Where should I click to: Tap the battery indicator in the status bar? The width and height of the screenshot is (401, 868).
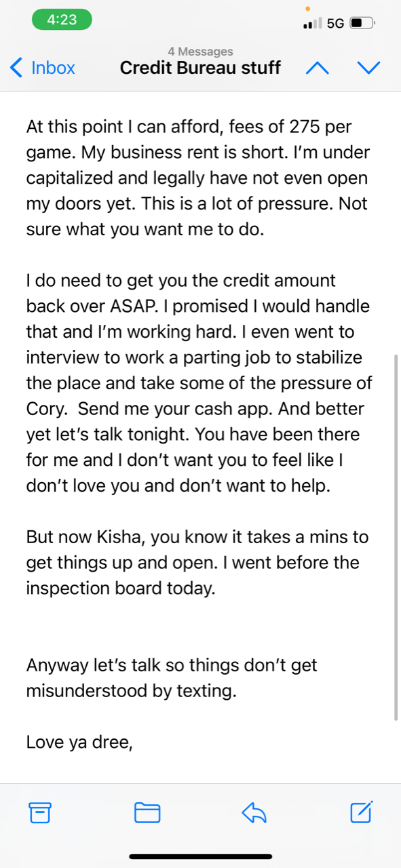[x=362, y=23]
